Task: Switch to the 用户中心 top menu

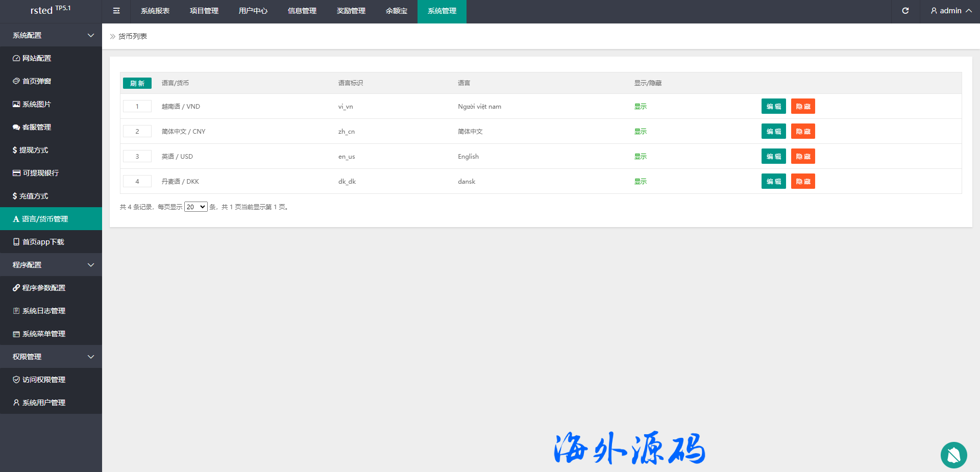Action: pos(253,11)
